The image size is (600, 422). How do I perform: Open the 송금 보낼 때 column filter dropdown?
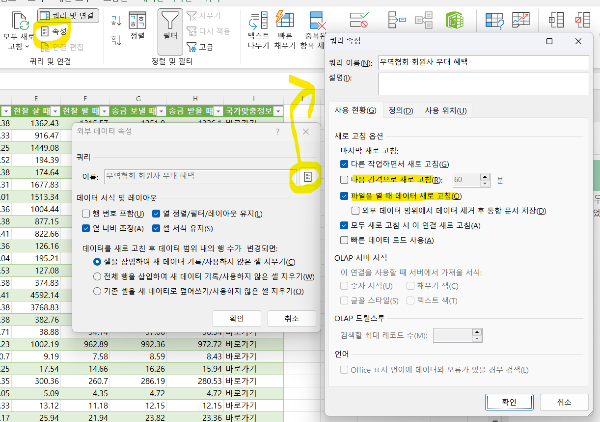161,111
